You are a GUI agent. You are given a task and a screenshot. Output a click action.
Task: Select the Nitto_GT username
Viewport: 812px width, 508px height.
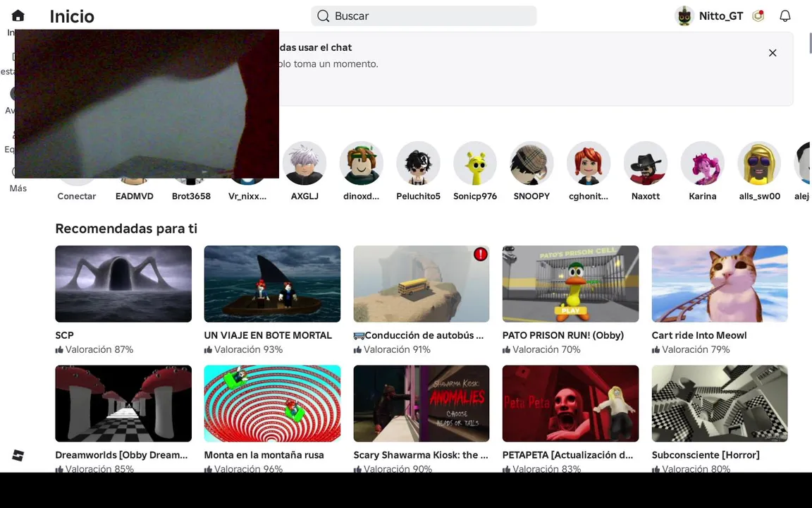[x=721, y=16]
